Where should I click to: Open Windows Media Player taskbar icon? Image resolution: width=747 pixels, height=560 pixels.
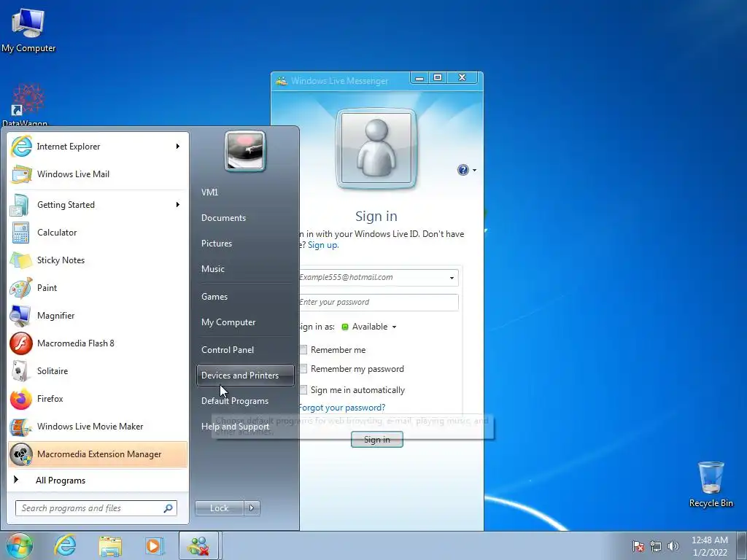(155, 545)
